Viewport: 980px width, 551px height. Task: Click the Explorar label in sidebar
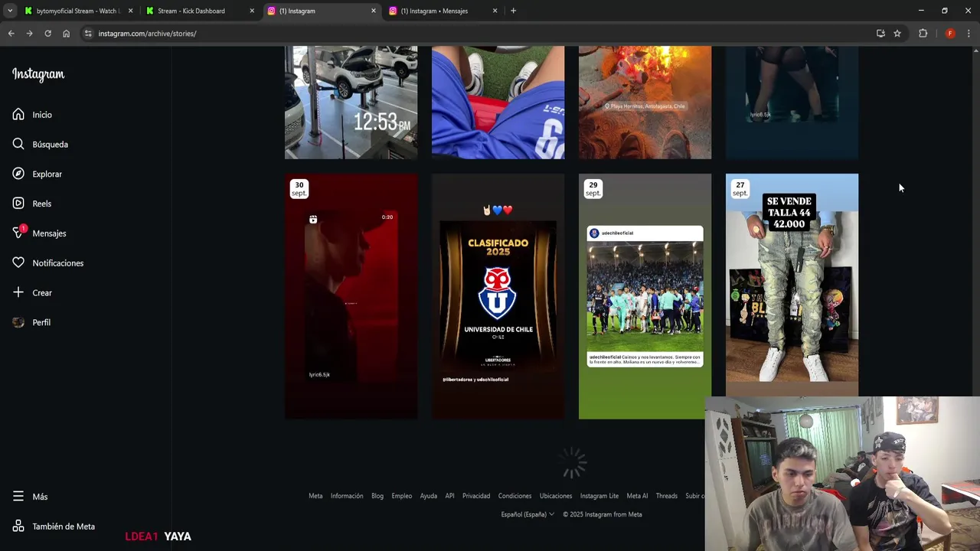(x=47, y=174)
